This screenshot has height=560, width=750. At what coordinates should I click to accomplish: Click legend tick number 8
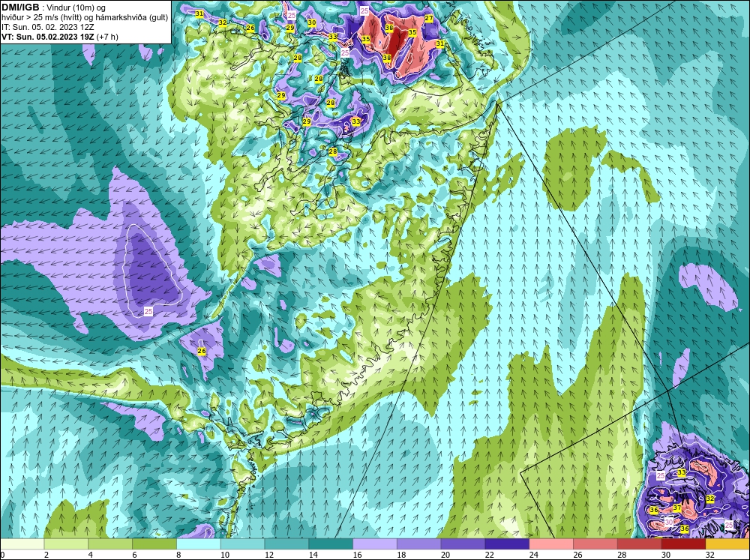tap(179, 555)
